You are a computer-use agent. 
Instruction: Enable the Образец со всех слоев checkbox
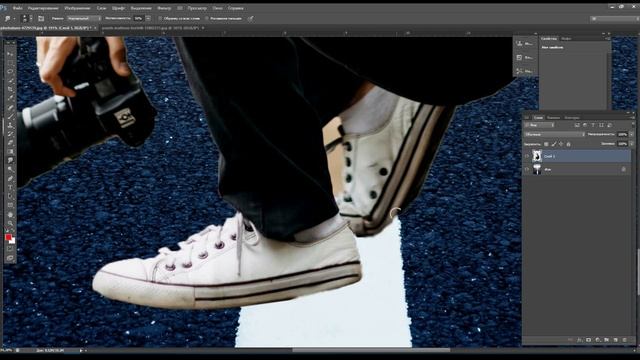pyautogui.click(x=160, y=18)
